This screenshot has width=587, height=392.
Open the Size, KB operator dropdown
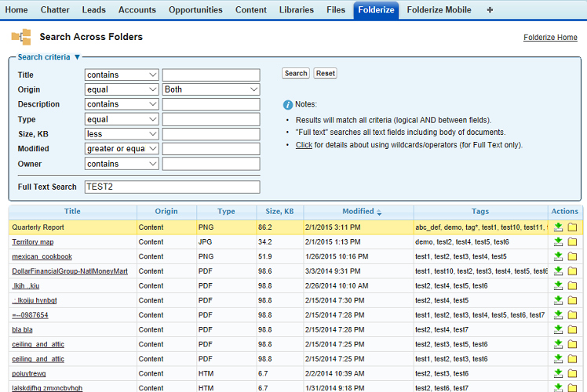122,134
